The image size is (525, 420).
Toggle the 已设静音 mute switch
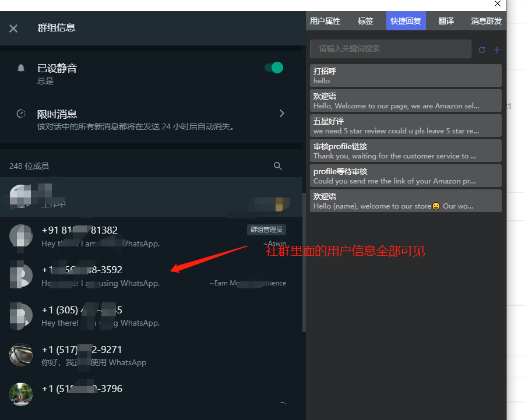click(274, 68)
